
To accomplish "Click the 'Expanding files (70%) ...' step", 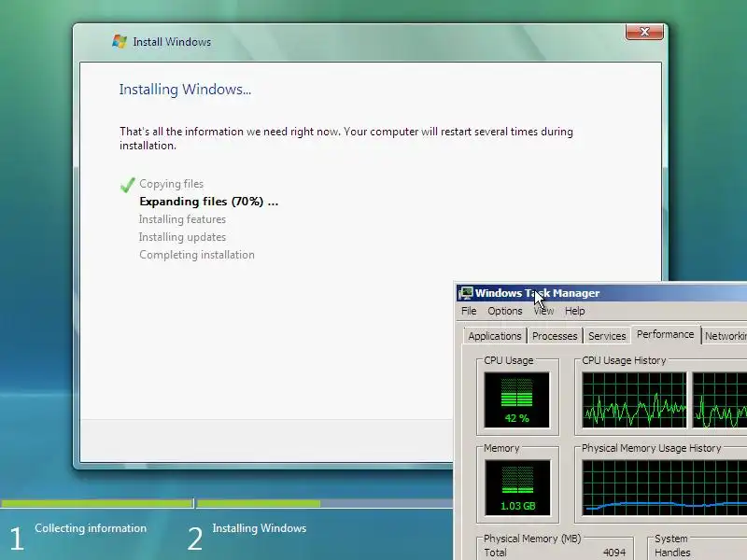I will point(208,202).
